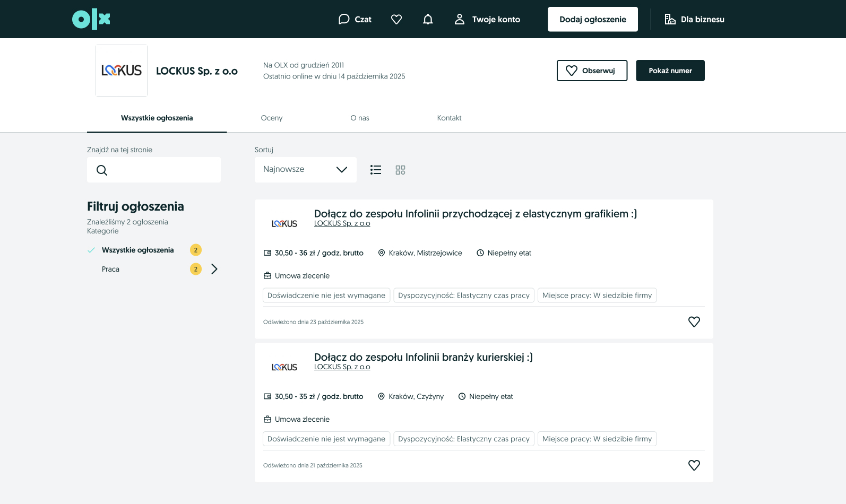Click Na OLX od grudzień 2011 text
The height and width of the screenshot is (504, 846).
304,65
